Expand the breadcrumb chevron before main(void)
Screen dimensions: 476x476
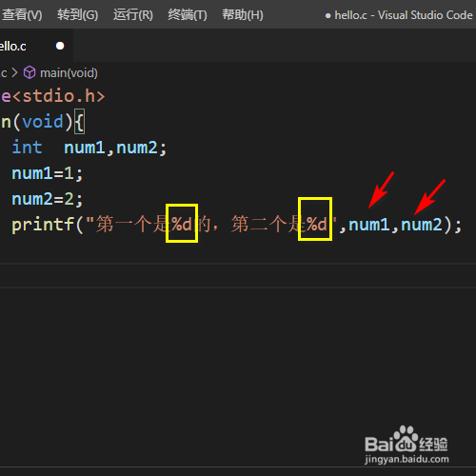tap(14, 72)
